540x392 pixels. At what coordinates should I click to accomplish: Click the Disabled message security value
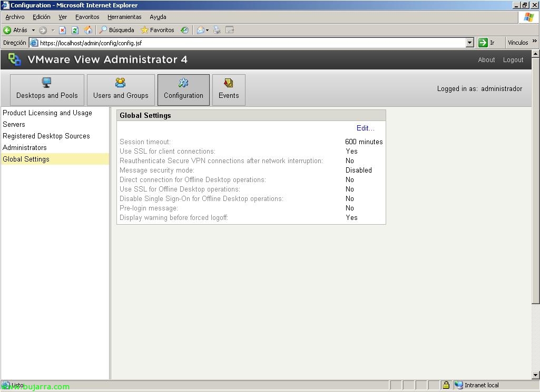point(359,170)
